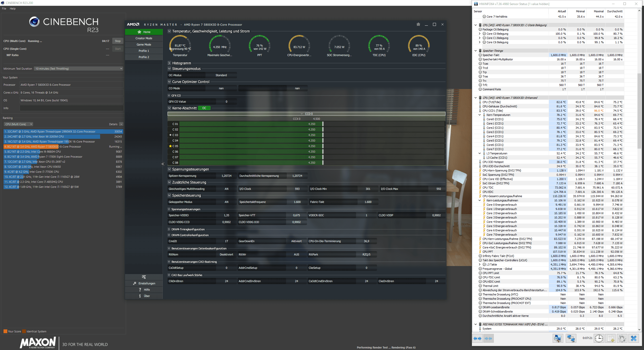Viewport: 644px width, 350px height.
Task: Expand Core C0 Belegung row in HWiNFO
Action: [480, 34]
